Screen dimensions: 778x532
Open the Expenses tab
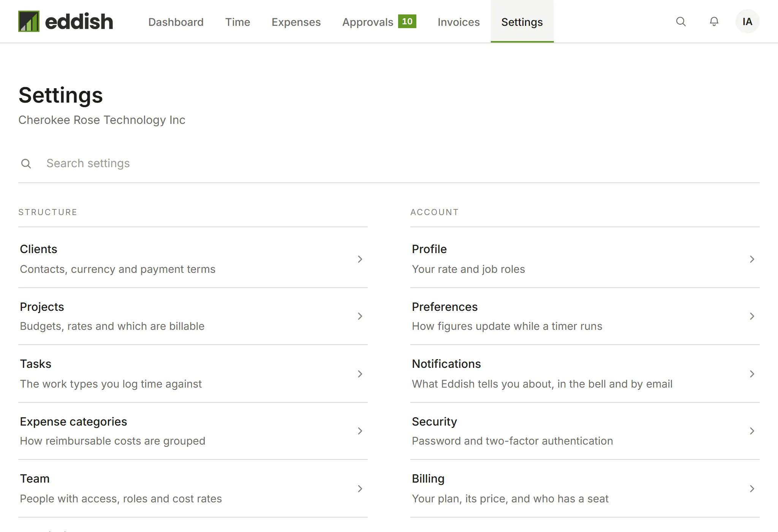point(296,22)
